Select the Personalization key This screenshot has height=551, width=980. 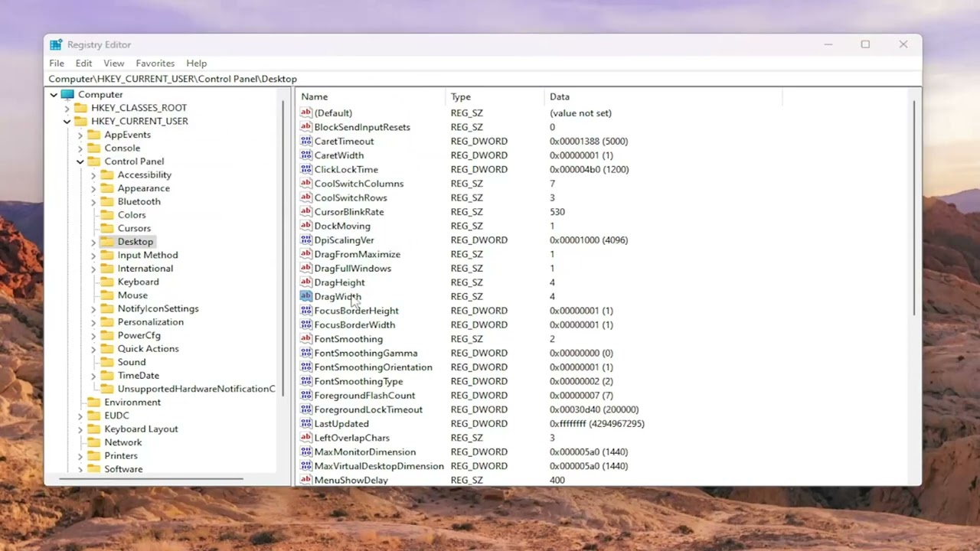tap(151, 322)
